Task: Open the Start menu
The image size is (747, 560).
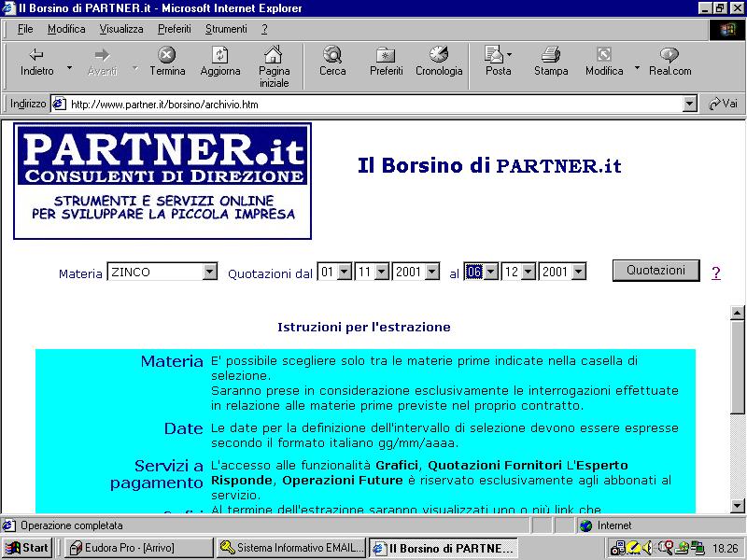Action: 27,548
